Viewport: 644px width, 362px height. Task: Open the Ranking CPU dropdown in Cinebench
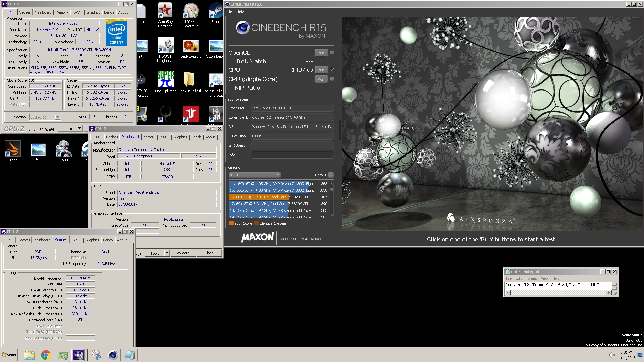tap(255, 175)
